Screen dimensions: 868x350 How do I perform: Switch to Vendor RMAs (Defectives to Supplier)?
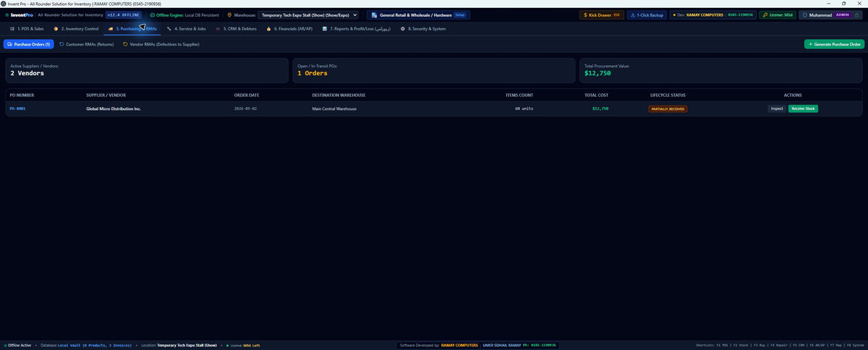tap(161, 44)
